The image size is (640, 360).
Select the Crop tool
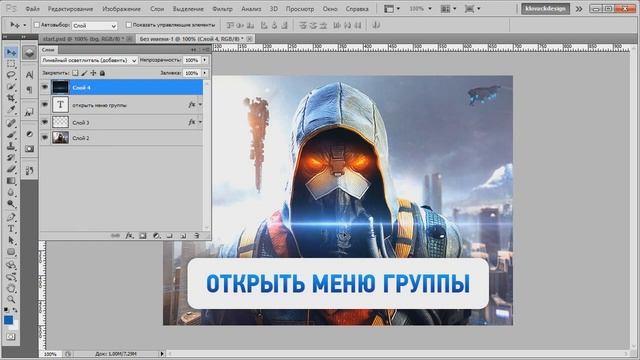point(11,98)
